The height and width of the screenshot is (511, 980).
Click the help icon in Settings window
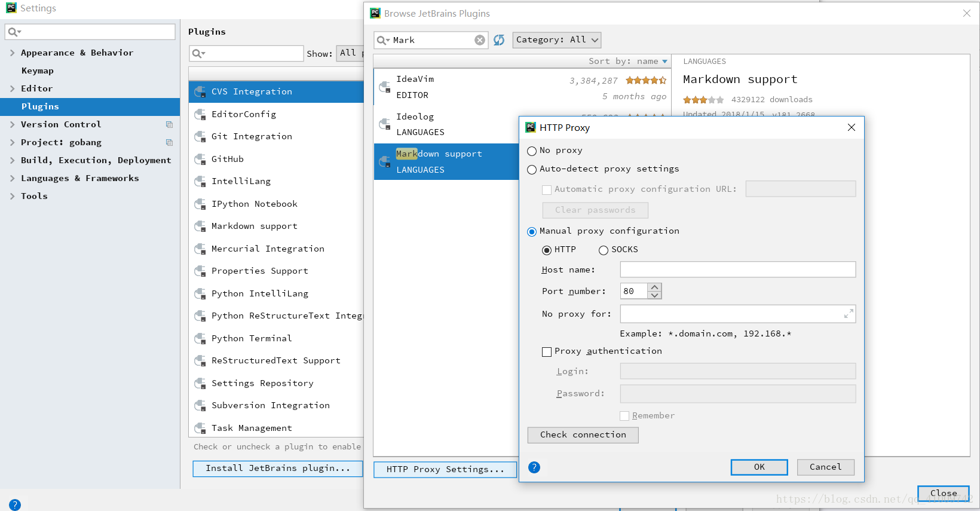pyautogui.click(x=15, y=504)
